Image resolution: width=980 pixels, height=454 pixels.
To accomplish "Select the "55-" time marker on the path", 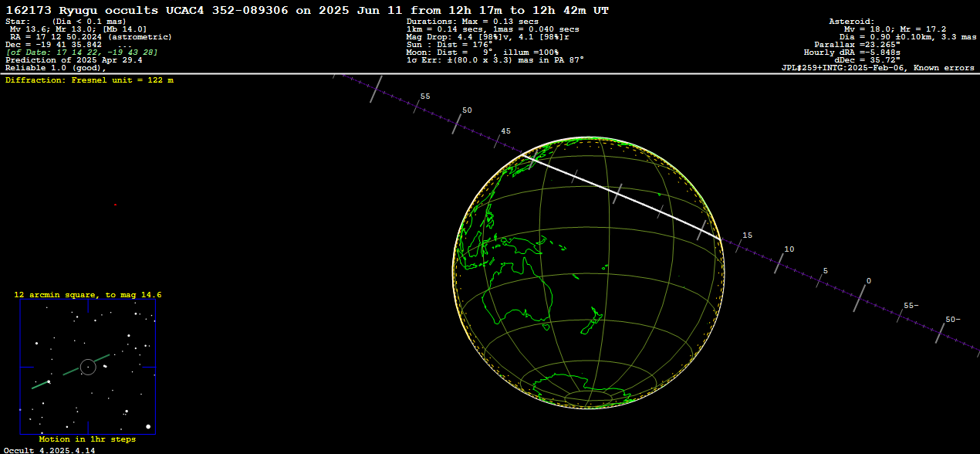I will 911,306.
